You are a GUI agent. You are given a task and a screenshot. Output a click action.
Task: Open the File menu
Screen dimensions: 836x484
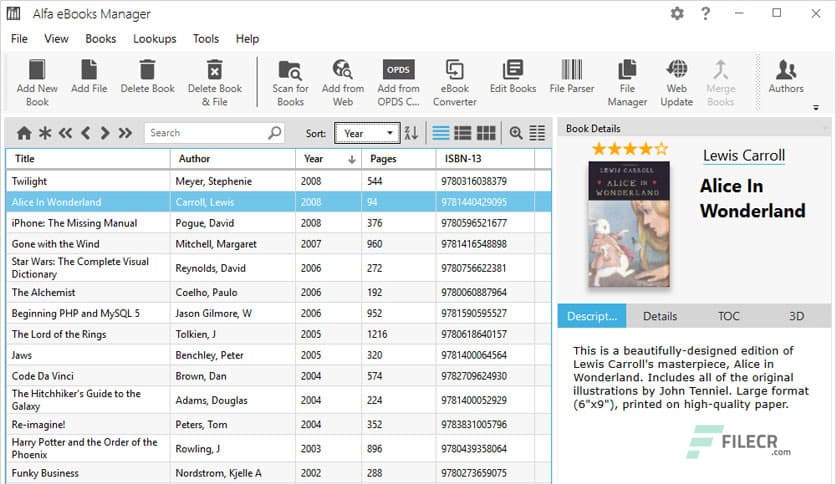19,39
